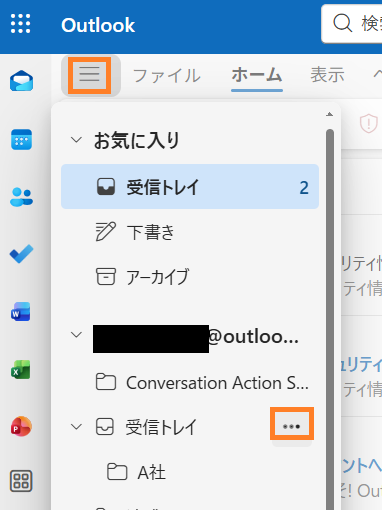Open the More apps grid icon

[21, 481]
